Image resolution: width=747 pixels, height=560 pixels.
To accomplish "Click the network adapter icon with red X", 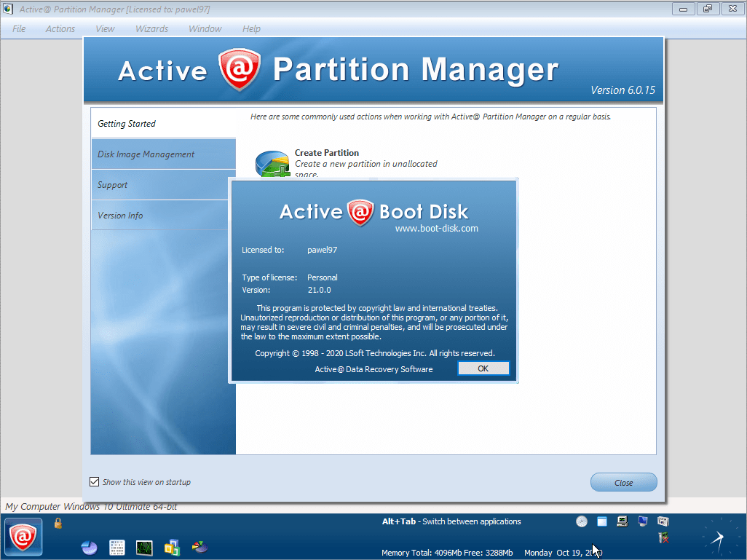I will coord(663,538).
